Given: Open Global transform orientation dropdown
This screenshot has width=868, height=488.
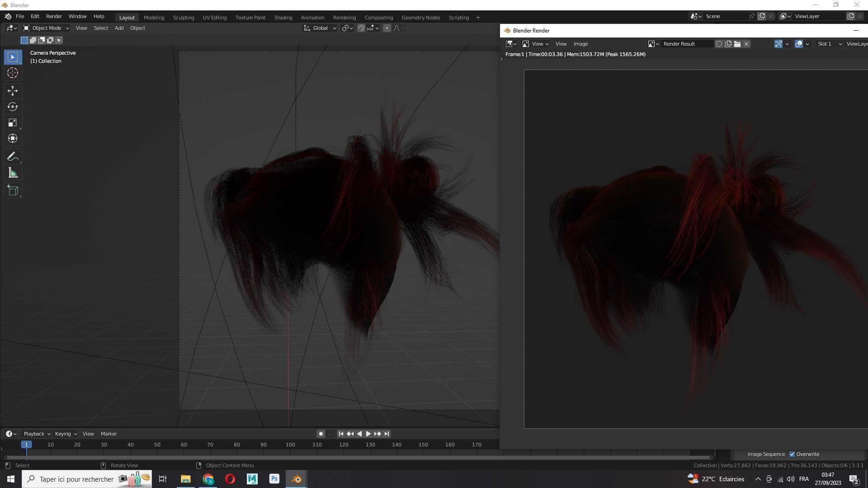Looking at the screenshot, I should pos(320,28).
